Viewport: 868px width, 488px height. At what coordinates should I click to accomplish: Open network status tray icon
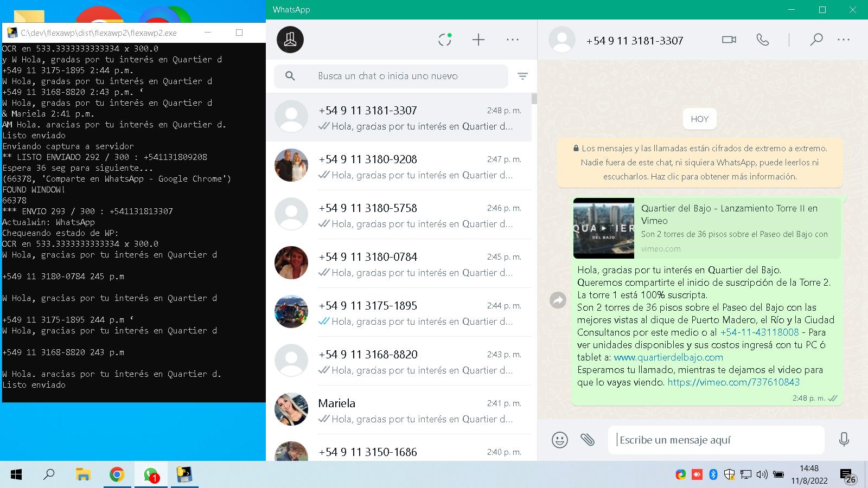click(x=746, y=474)
